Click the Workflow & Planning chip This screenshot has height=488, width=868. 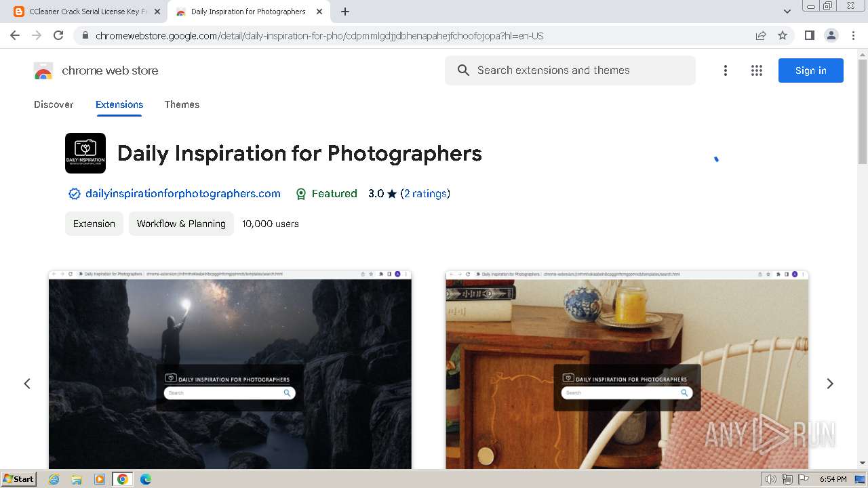[181, 224]
